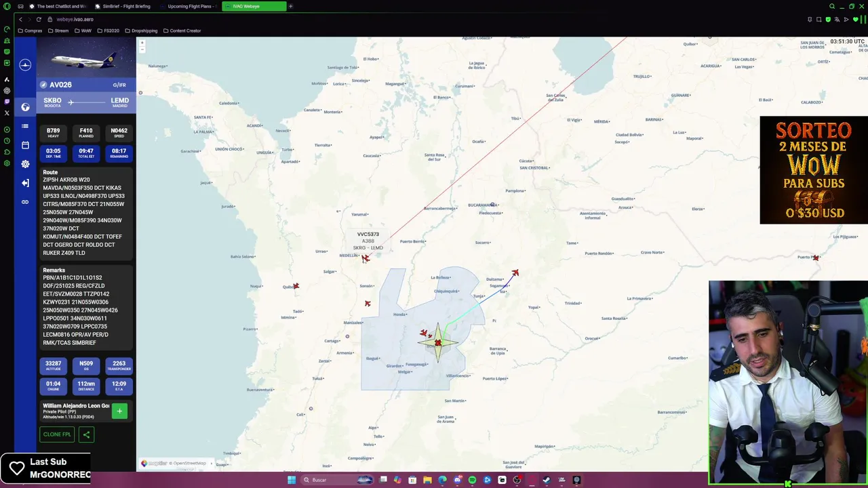The image size is (868, 488).
Task: Reload the Webeye page
Action: pos(38,19)
